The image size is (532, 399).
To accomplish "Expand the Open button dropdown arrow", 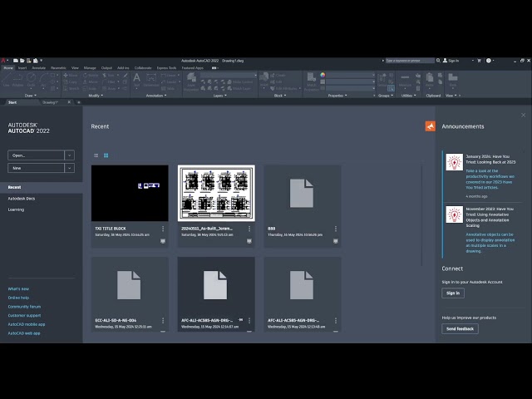I will (69, 155).
